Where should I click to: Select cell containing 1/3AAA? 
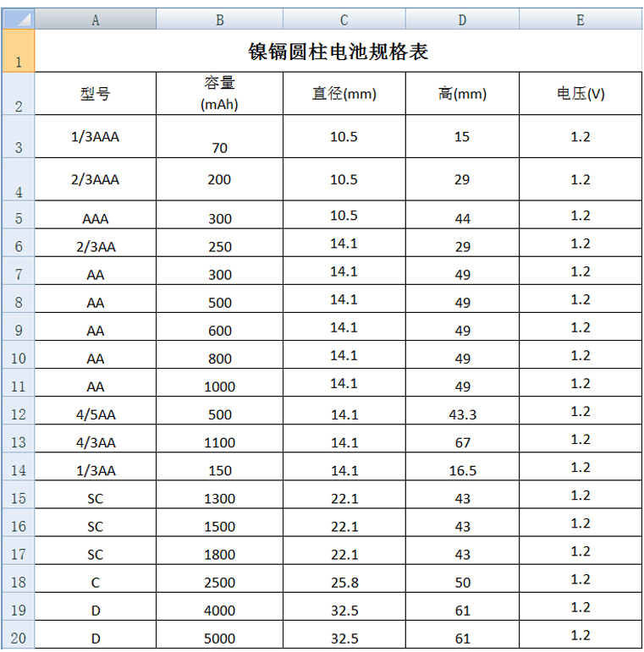(96, 136)
